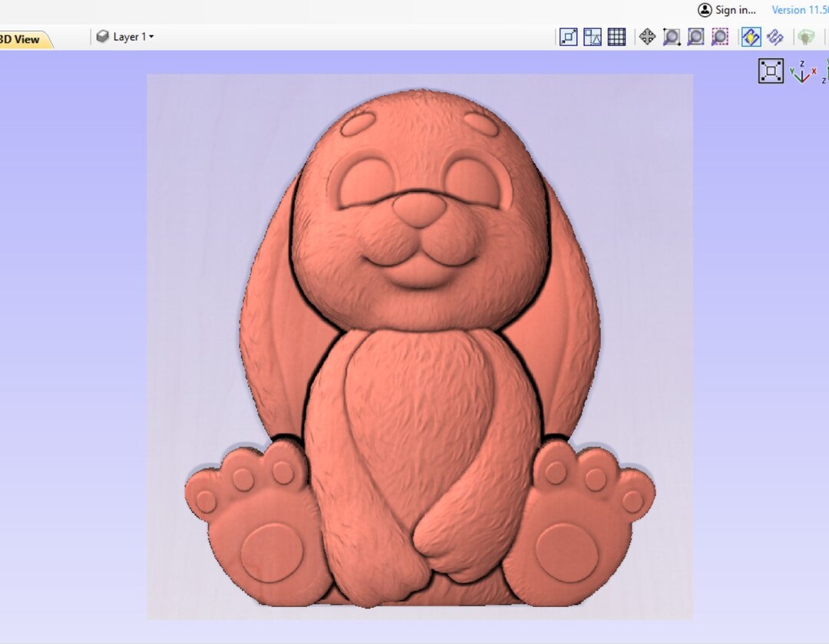This screenshot has width=829, height=644.
Task: Activate the Zoom Box tool
Action: point(695,36)
